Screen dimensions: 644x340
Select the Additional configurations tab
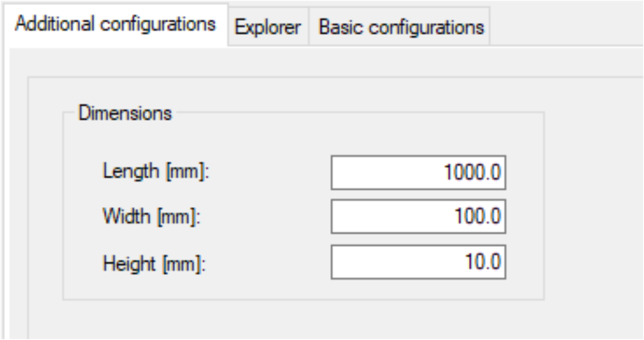[x=115, y=24]
